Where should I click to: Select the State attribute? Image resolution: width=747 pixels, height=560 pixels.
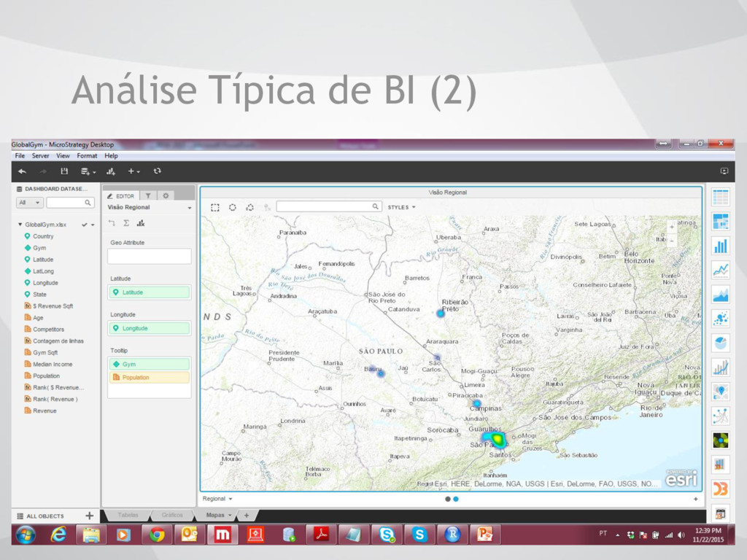(x=39, y=295)
